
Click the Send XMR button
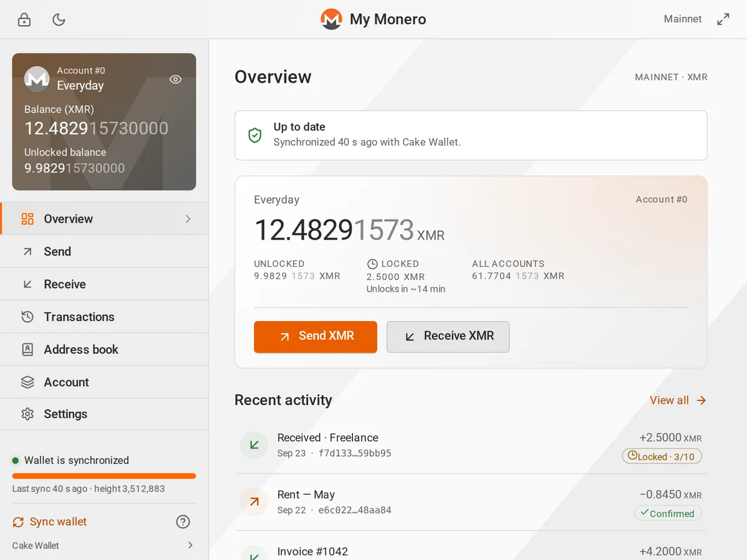(x=316, y=337)
